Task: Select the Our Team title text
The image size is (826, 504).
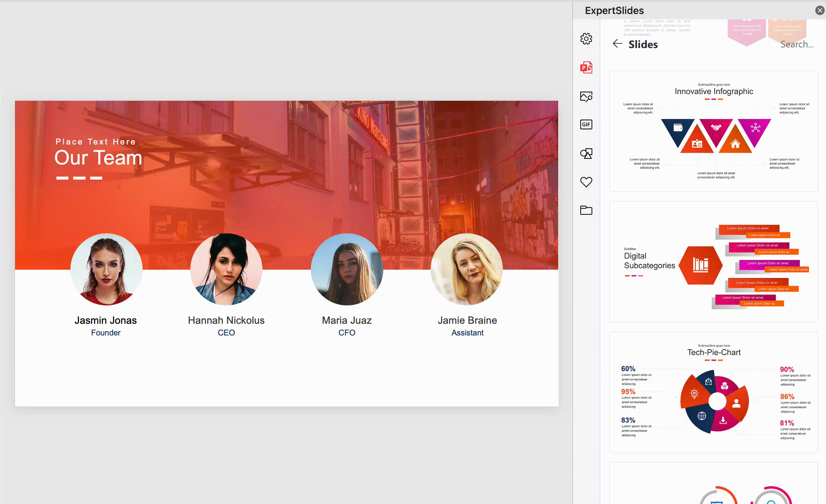Action: coord(98,158)
